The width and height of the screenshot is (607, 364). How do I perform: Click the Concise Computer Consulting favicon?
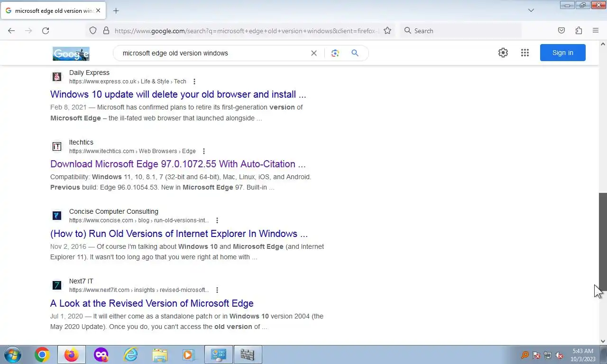57,216
